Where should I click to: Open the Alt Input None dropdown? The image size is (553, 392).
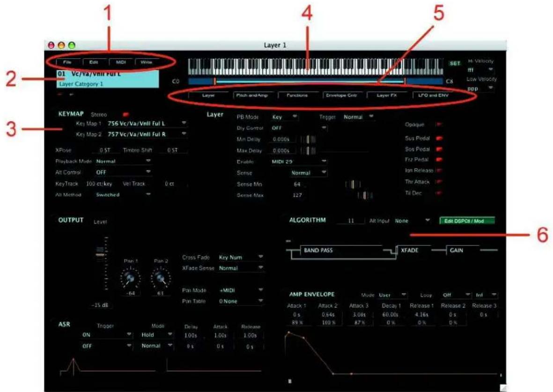coord(412,221)
